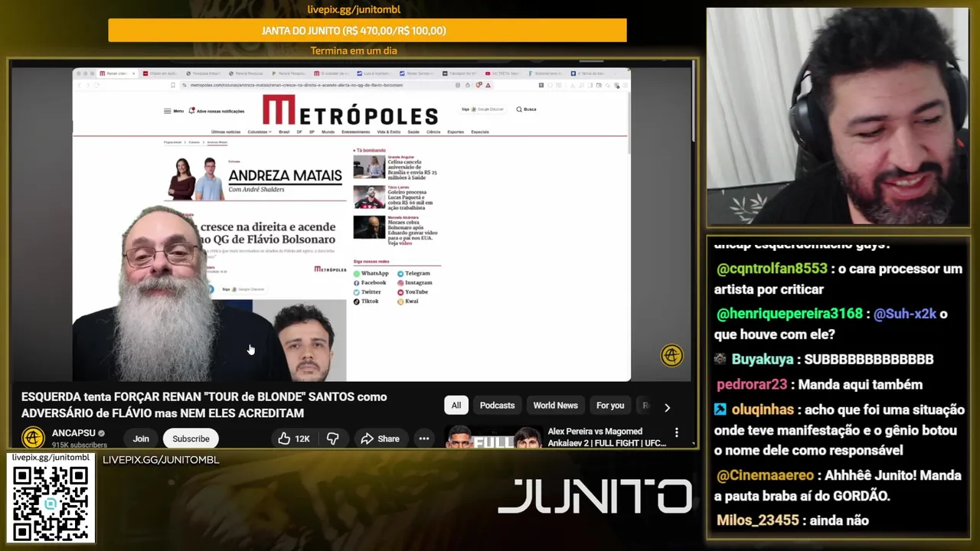Screen dimensions: 980x551
Task: Open the Últimas notícias nav item
Action: point(226,132)
